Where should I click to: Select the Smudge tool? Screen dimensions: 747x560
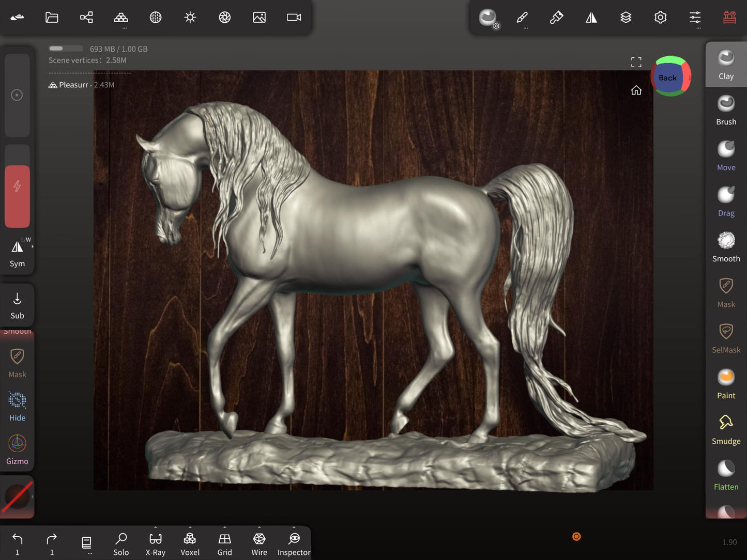(726, 430)
